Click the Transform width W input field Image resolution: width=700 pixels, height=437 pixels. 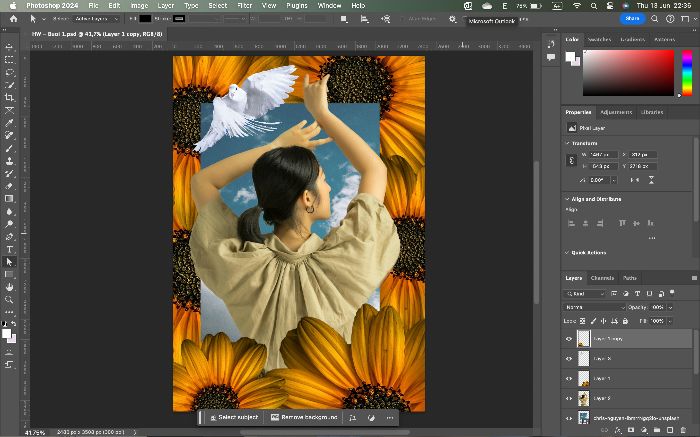tap(603, 155)
